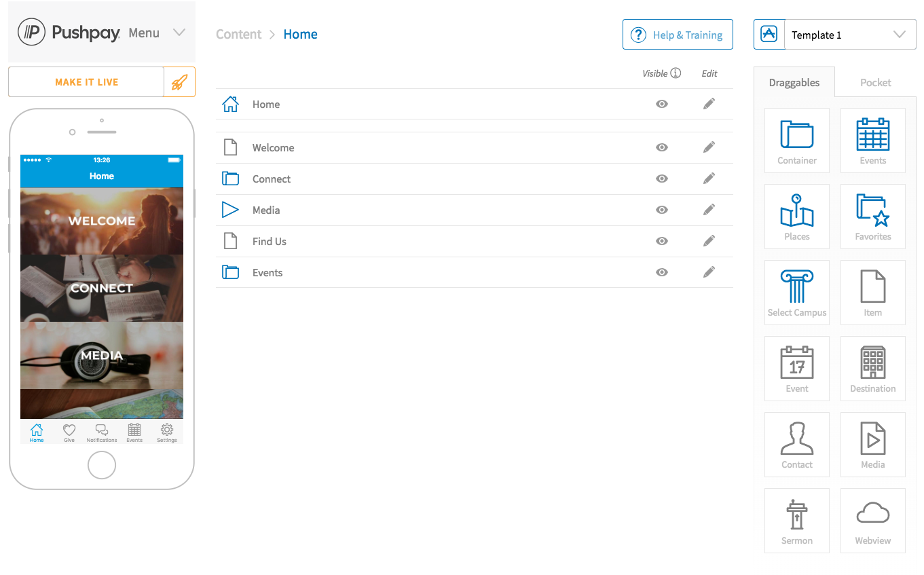Switch to the Pocket tab
Screen dimensions: 924x575
point(875,82)
